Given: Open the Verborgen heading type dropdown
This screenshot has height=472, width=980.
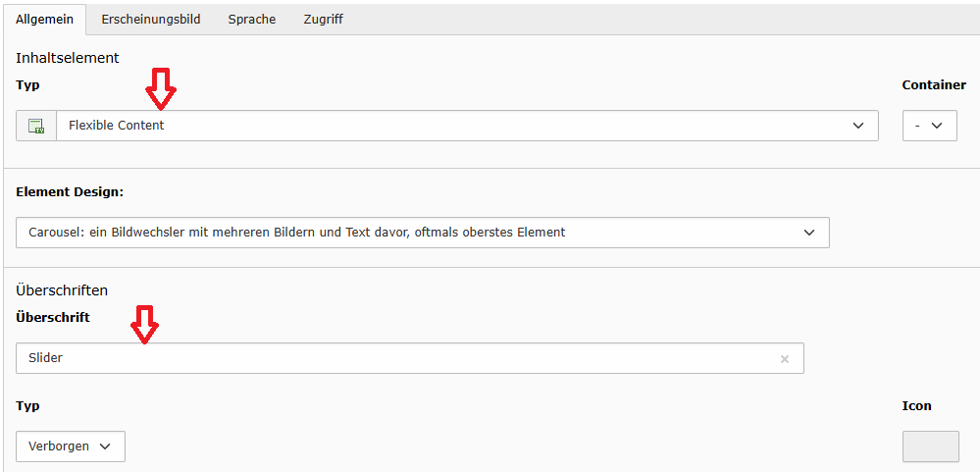Looking at the screenshot, I should pyautogui.click(x=71, y=446).
